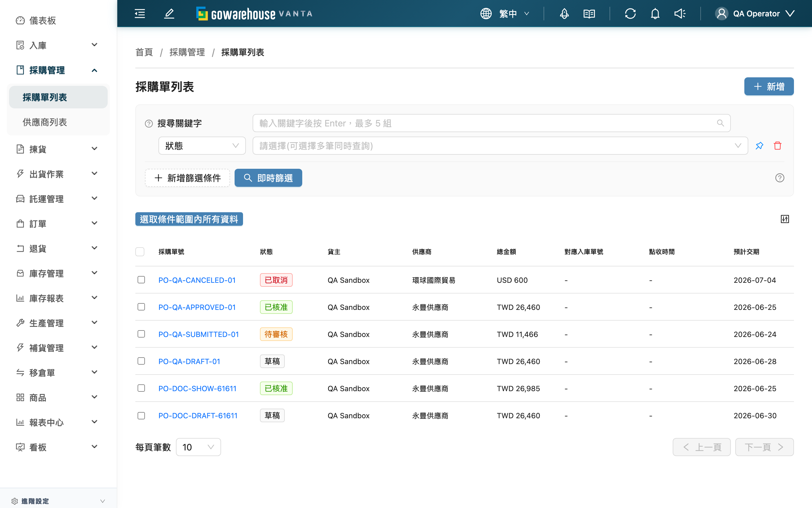This screenshot has width=812, height=508.
Task: Open the 請選擇 multi-select status dropdown
Action: [x=500, y=145]
